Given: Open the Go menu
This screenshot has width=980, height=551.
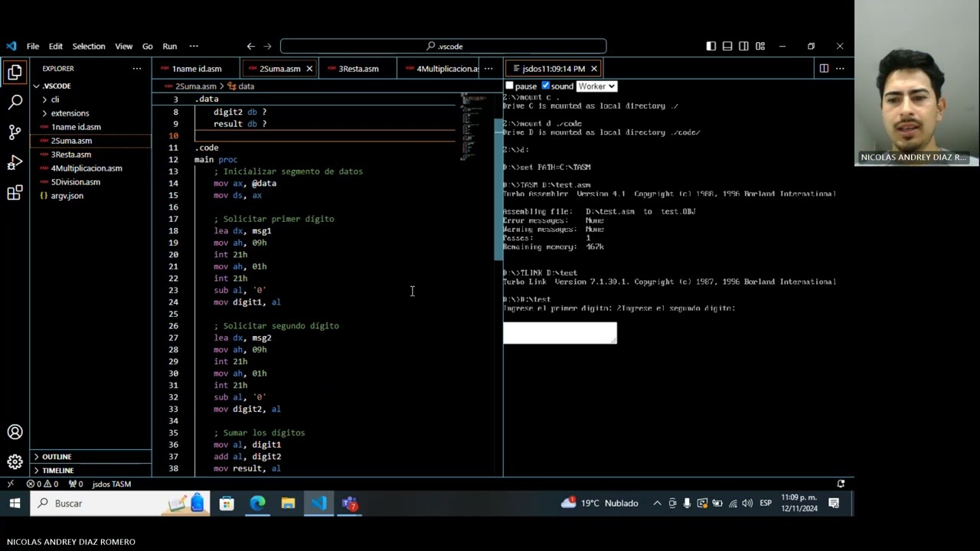Looking at the screenshot, I should 147,46.
